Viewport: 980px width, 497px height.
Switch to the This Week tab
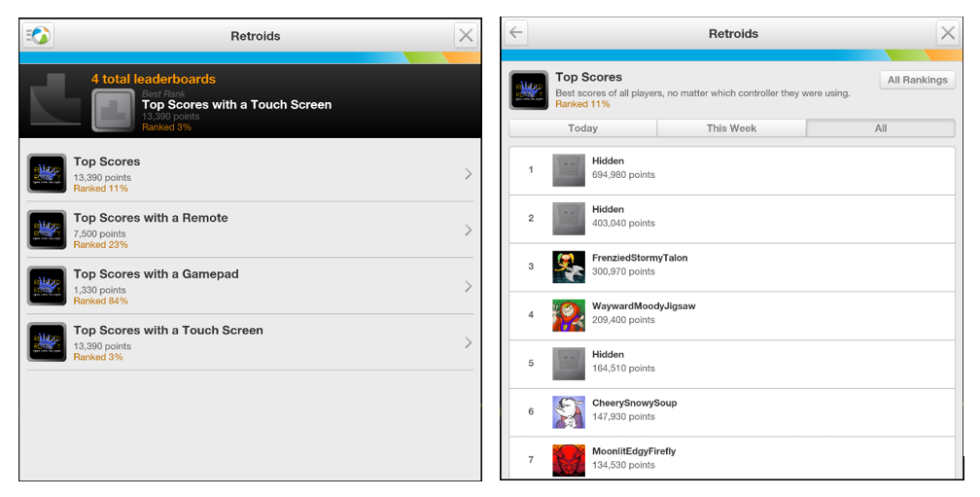(731, 128)
